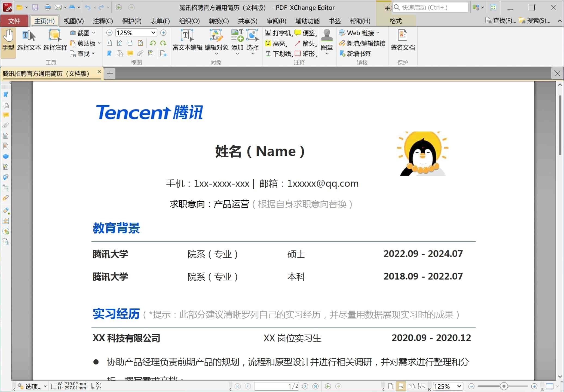Click the Add Bookmark button
This screenshot has width=564, height=392.
pyautogui.click(x=355, y=54)
